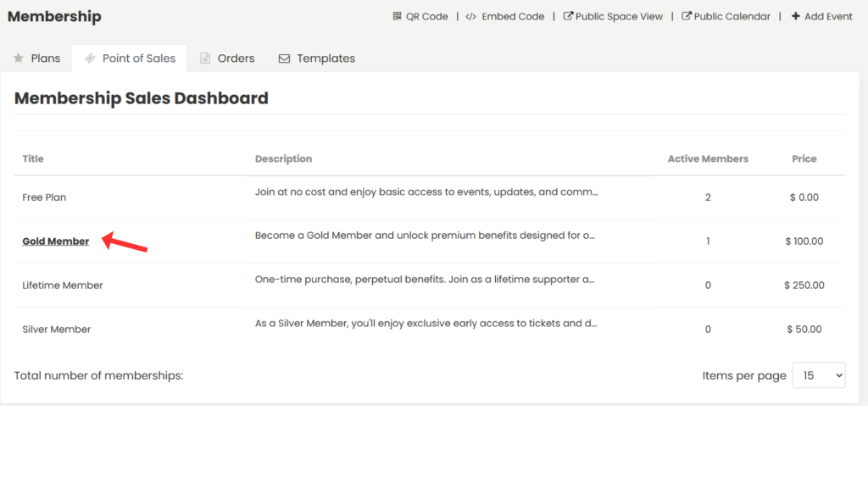Click the Total number of memberships label
The image size is (868, 488).
point(98,375)
